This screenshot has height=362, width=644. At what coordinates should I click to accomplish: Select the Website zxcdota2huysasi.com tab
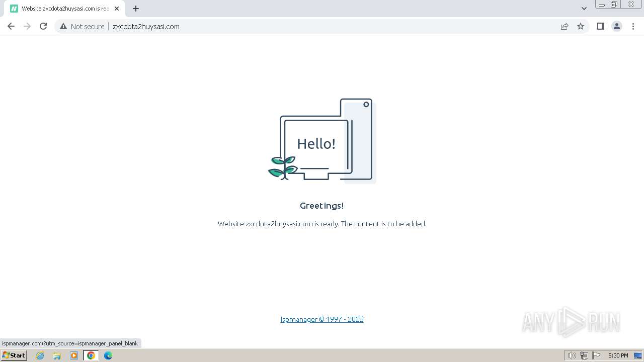tap(65, 9)
